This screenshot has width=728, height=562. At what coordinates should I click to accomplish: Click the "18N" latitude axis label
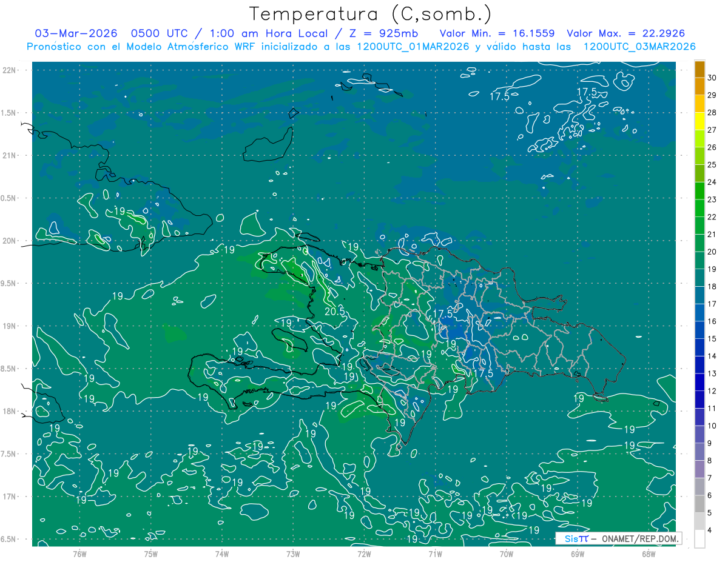click(9, 411)
